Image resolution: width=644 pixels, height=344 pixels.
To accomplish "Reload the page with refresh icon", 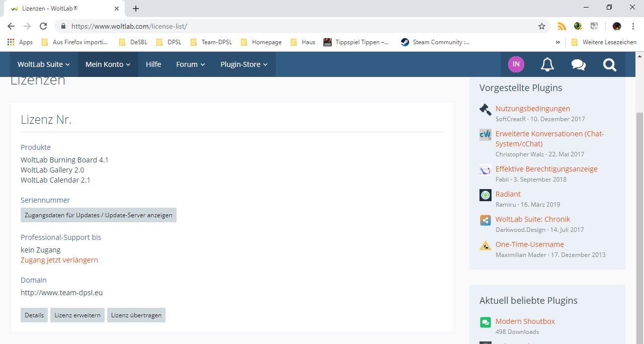I will [x=43, y=26].
